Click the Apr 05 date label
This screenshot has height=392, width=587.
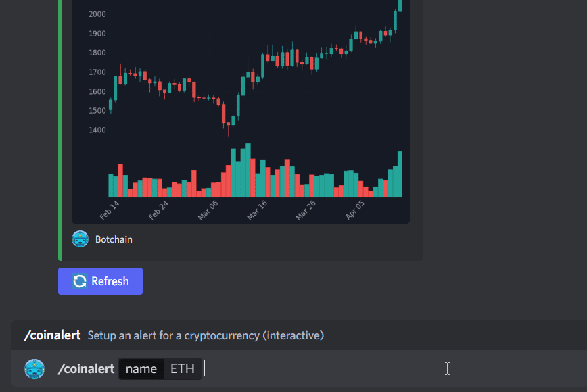[355, 210]
